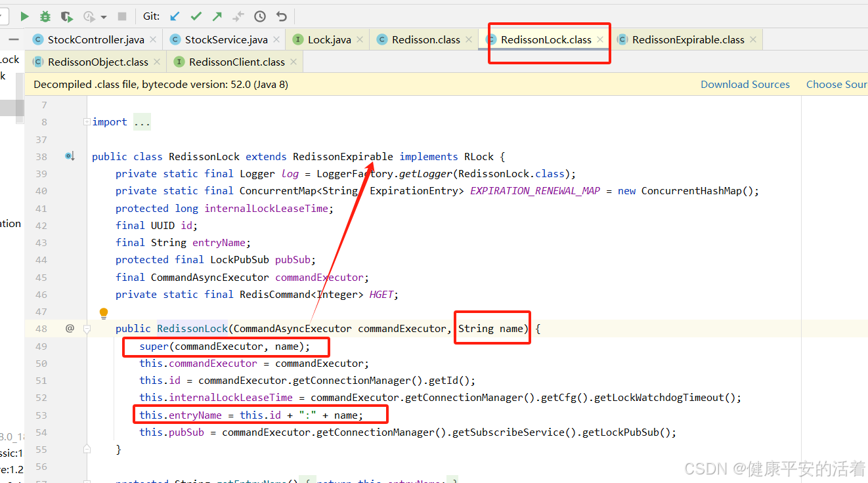Close the RedissonObject.class tab
This screenshot has height=483, width=868.
[x=157, y=62]
